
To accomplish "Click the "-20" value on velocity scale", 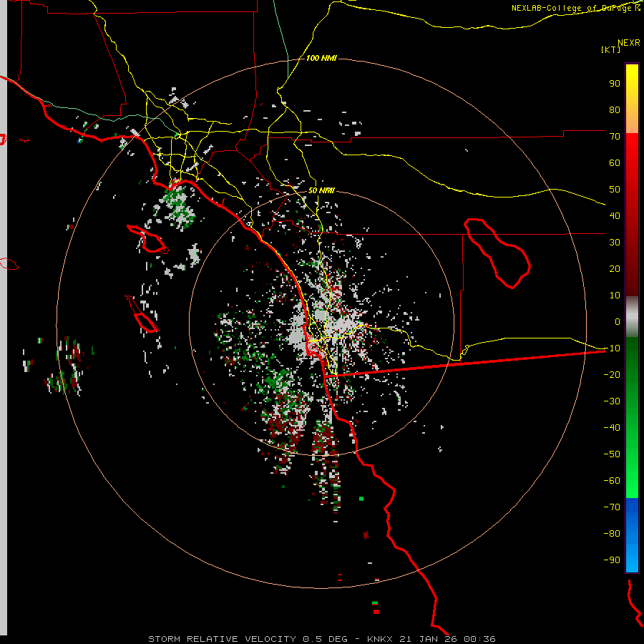I will click(612, 375).
